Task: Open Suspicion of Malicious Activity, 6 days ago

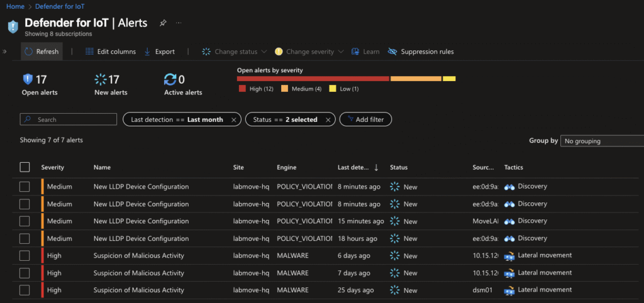Action: click(139, 256)
